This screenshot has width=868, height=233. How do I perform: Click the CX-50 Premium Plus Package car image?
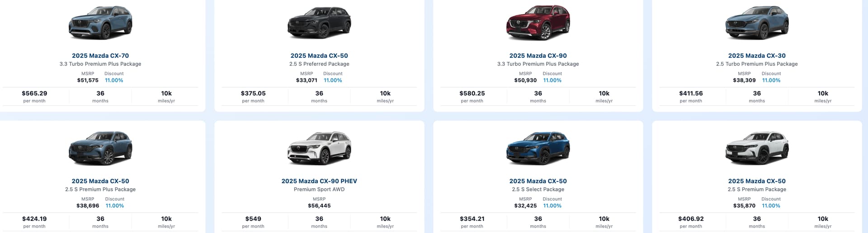(100, 149)
